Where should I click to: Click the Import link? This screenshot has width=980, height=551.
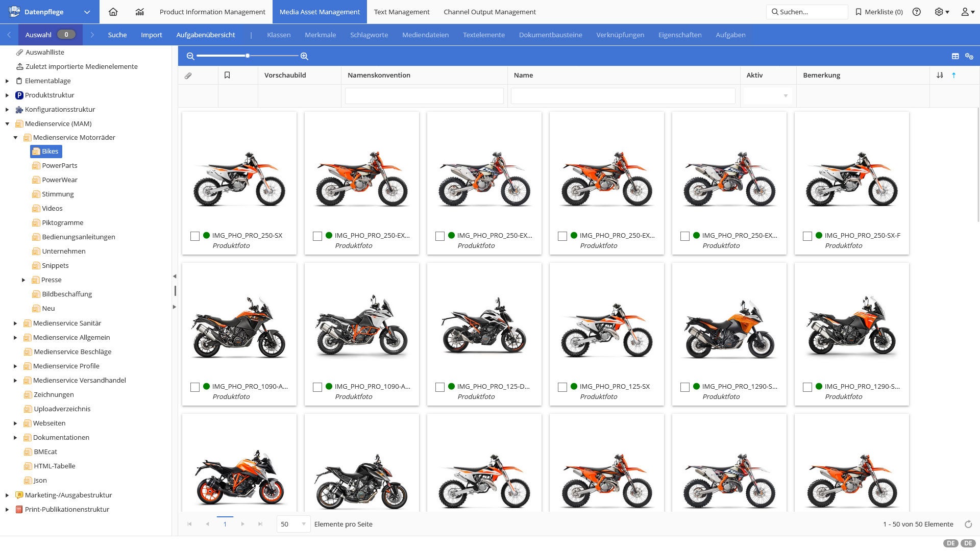(151, 35)
